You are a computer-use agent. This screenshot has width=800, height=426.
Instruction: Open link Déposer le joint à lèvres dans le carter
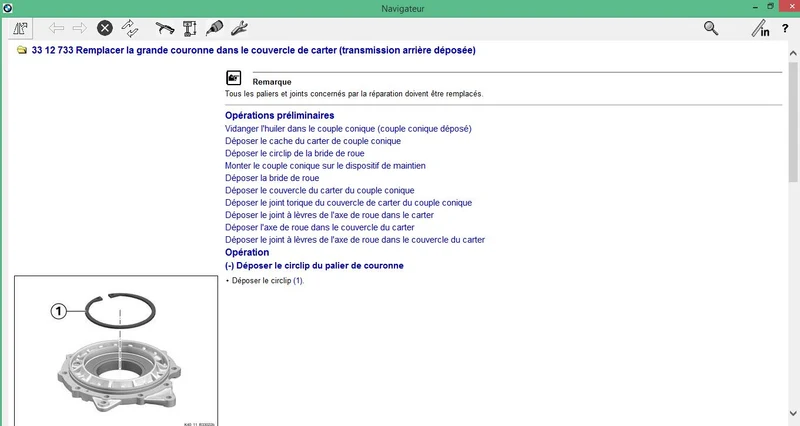click(x=329, y=215)
